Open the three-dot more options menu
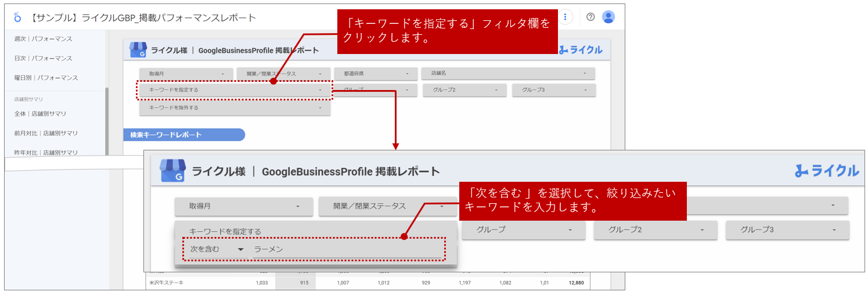The image size is (868, 295). click(566, 17)
